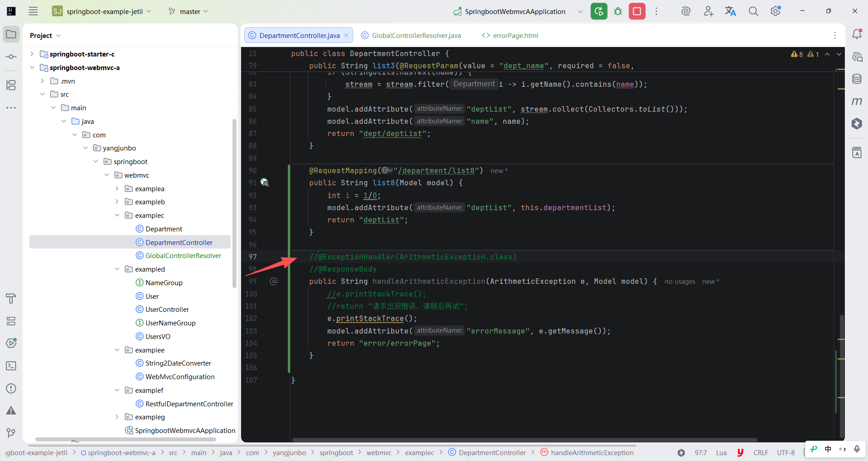
Task: Collapse the exampled package
Action: click(x=117, y=269)
